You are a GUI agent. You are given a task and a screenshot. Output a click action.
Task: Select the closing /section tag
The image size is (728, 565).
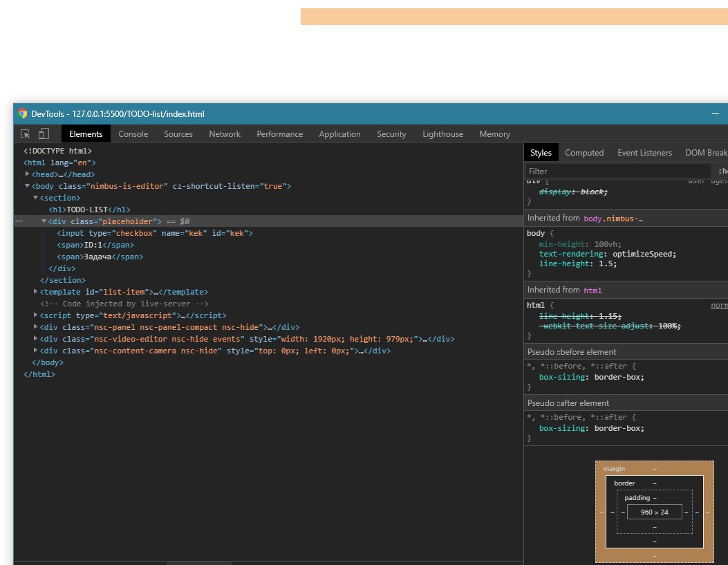(63, 280)
